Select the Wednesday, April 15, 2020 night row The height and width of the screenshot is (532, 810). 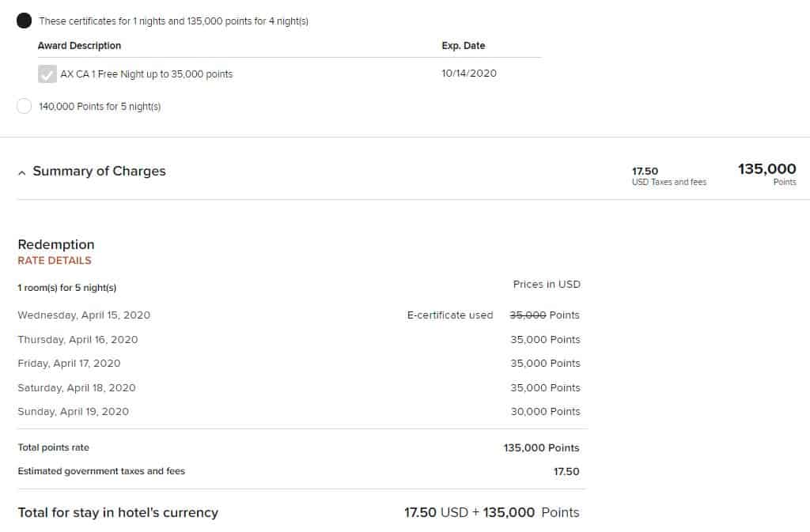click(x=84, y=315)
